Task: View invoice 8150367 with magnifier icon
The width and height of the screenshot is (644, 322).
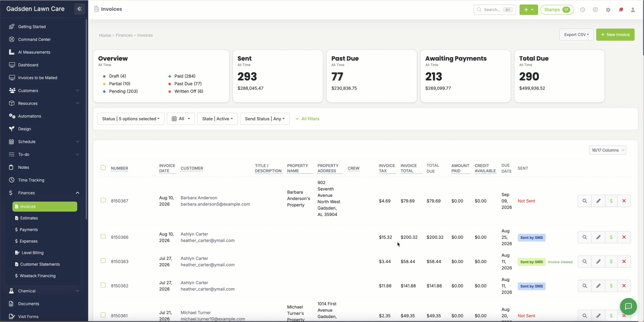Action: (x=584, y=201)
